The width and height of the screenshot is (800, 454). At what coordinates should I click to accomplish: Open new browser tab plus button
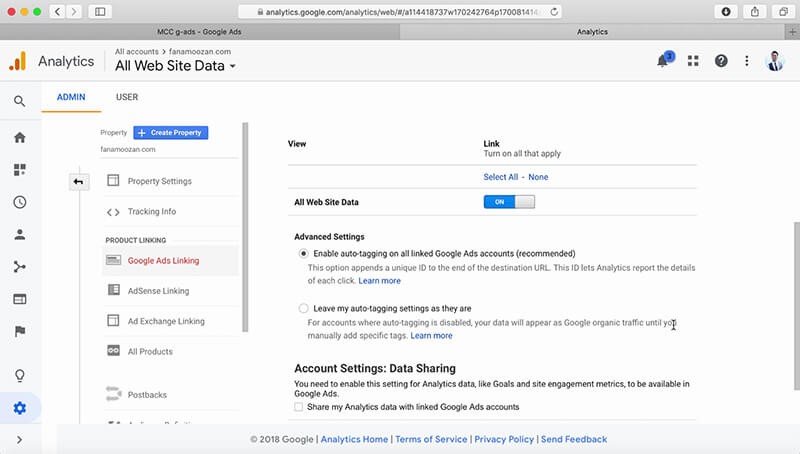pos(792,32)
